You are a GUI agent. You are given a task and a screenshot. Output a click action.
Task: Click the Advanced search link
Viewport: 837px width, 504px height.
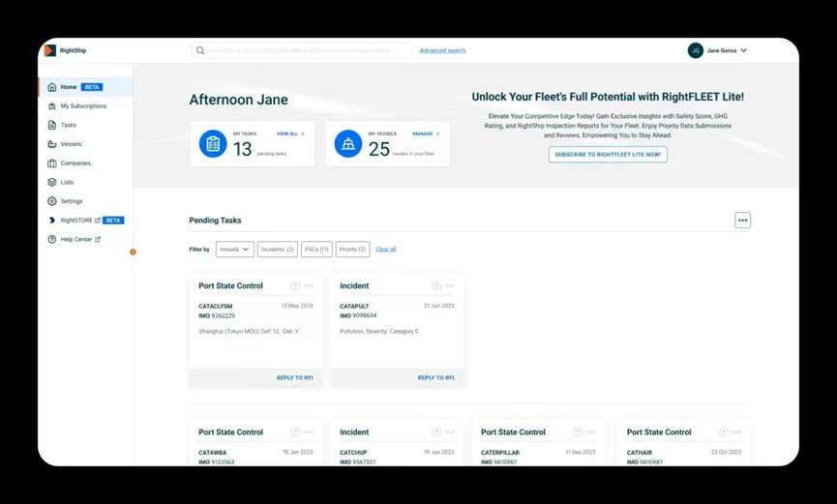[442, 50]
